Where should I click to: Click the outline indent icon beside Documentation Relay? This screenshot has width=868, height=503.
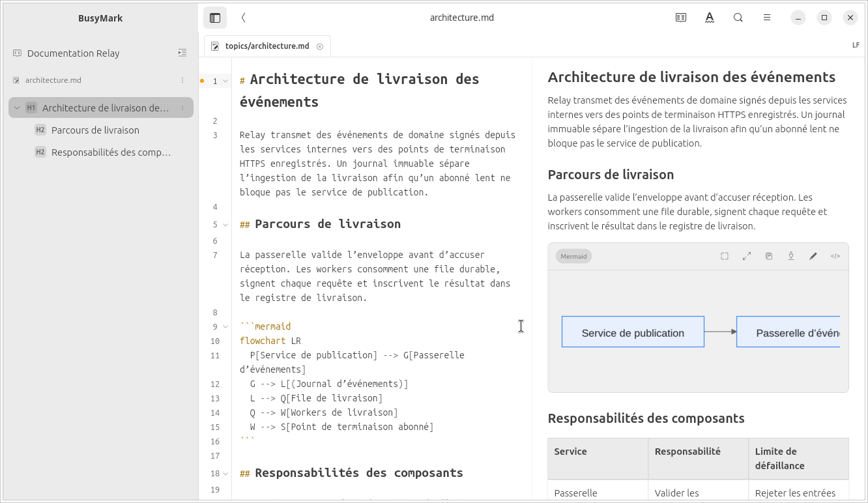click(182, 53)
